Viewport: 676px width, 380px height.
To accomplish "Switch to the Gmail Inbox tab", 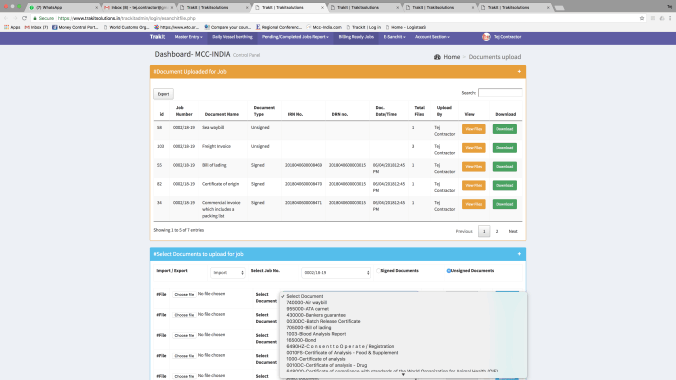I will (x=138, y=8).
